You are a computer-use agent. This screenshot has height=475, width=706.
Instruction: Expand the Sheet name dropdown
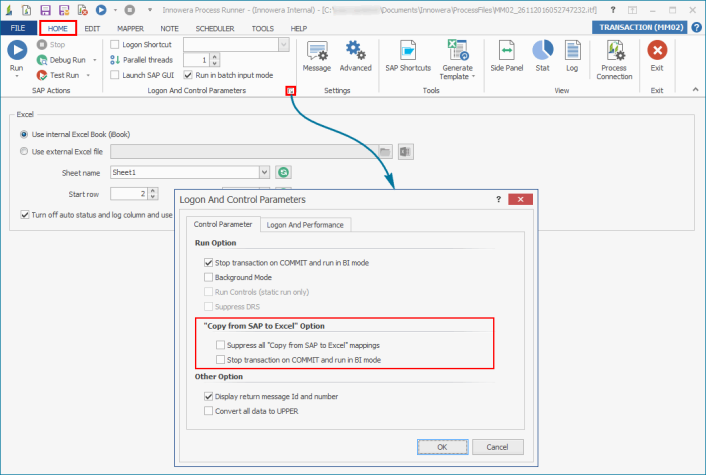click(x=264, y=172)
